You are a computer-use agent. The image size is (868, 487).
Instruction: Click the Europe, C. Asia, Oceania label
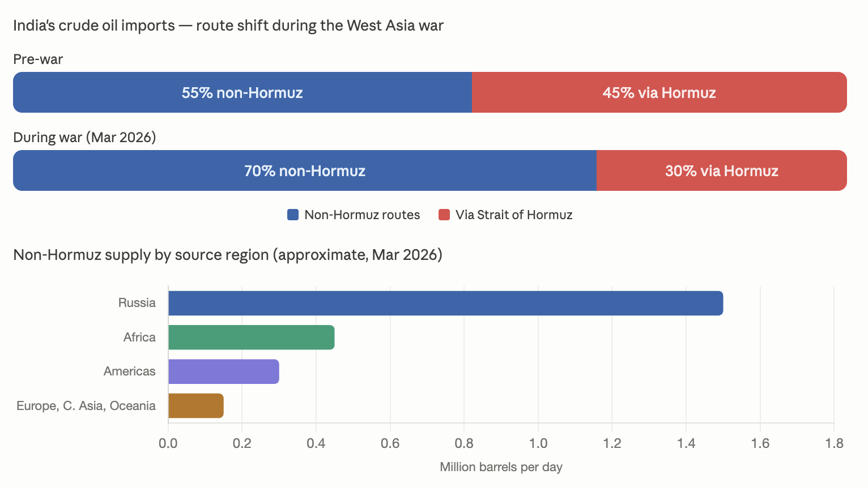click(86, 406)
